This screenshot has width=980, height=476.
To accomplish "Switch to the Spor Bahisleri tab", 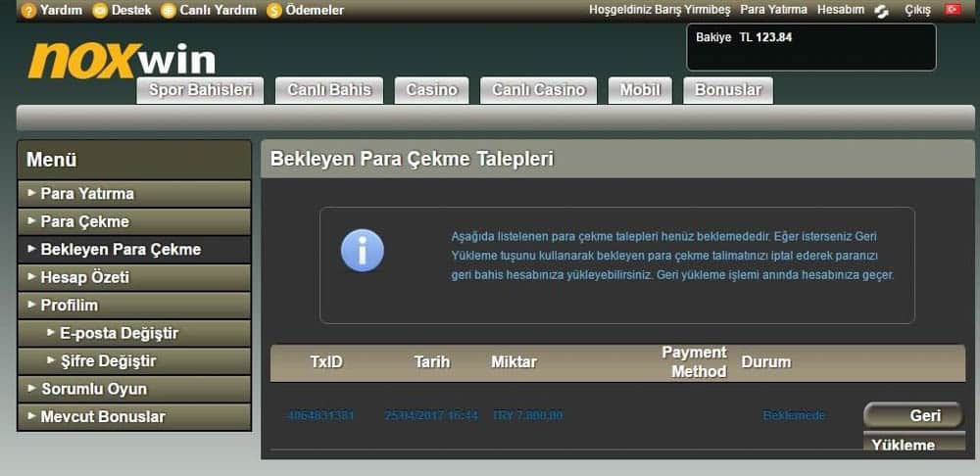I will tap(200, 90).
